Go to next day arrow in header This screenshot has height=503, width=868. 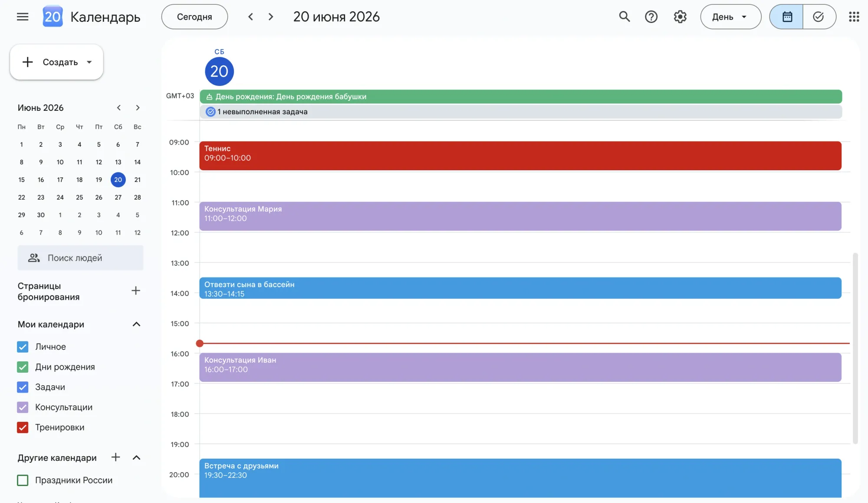click(271, 17)
